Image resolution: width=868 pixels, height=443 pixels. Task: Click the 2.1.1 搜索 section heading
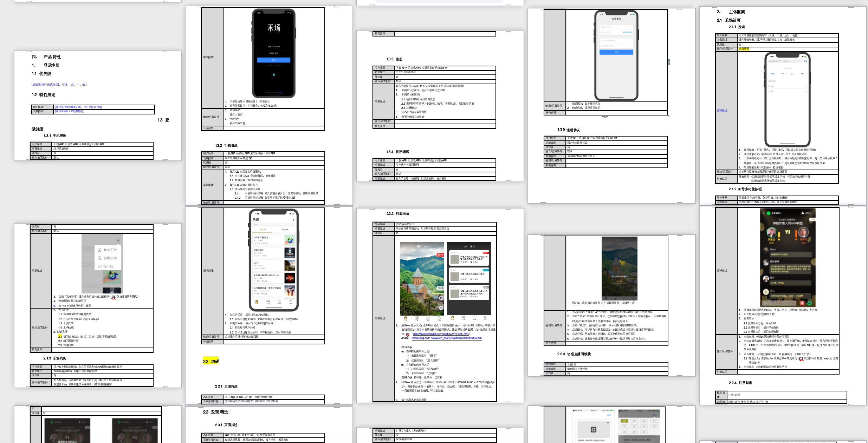click(x=737, y=27)
